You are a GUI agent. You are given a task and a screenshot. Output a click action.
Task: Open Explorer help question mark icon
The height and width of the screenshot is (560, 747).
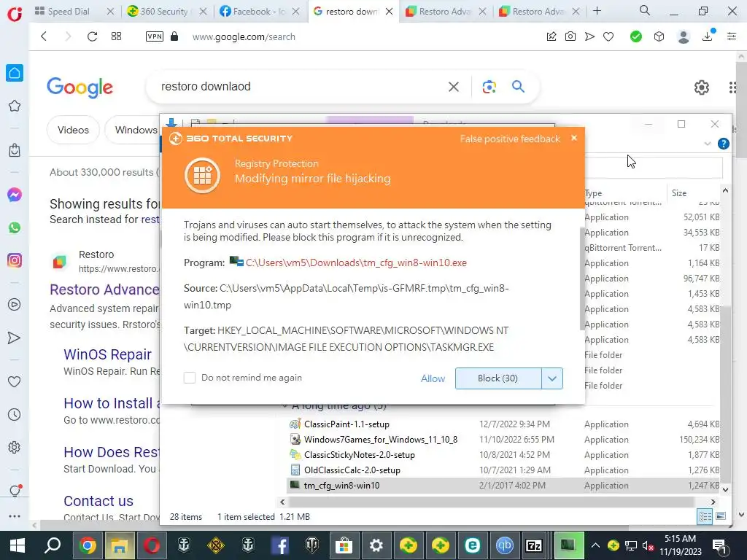point(723,144)
